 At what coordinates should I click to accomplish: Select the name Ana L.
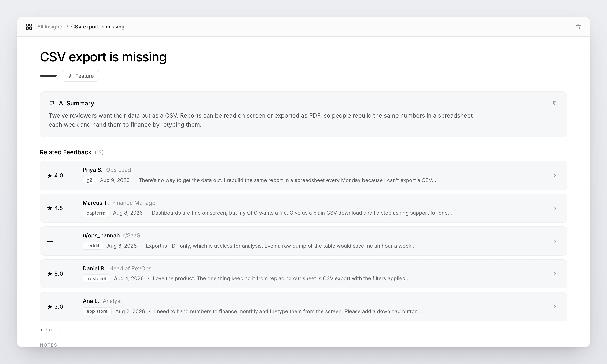(x=91, y=301)
